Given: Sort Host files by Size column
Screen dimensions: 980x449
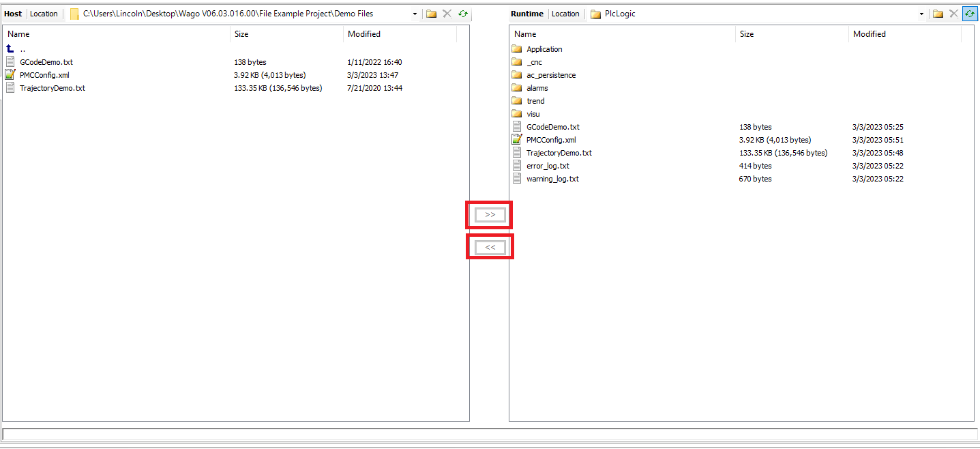Looking at the screenshot, I should [x=241, y=34].
